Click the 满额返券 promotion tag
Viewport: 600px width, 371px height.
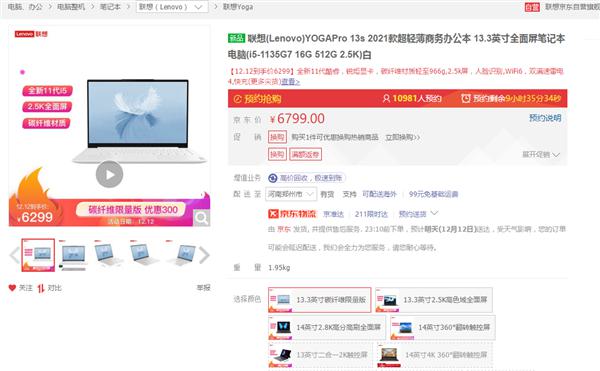tap(305, 154)
